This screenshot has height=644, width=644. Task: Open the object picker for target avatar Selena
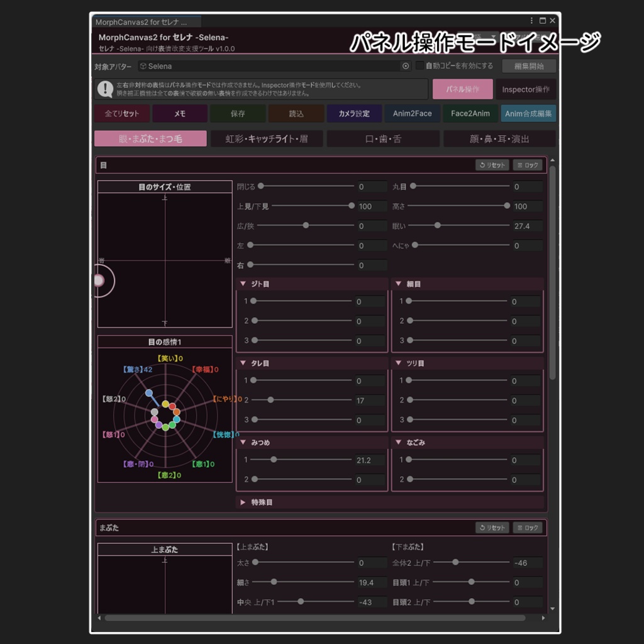[406, 66]
